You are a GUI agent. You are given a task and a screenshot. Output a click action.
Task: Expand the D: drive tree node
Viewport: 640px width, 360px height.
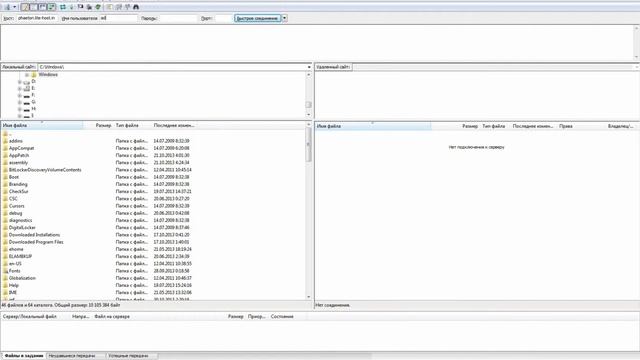click(x=20, y=82)
